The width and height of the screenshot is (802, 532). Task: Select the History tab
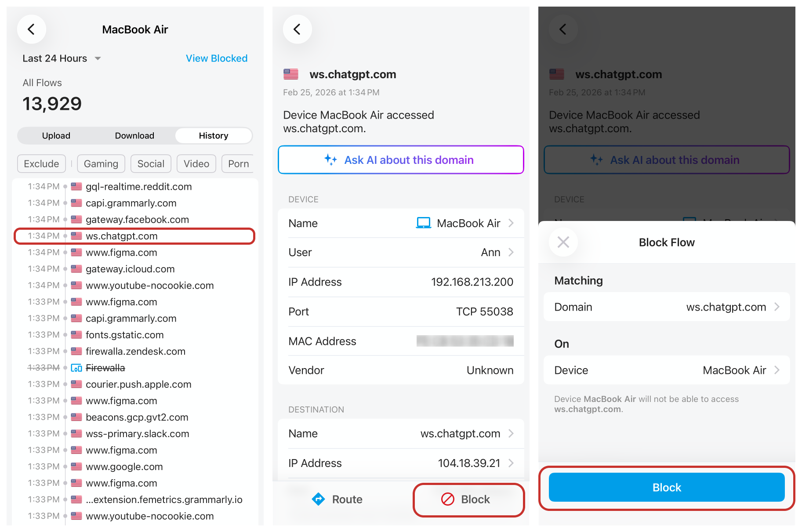214,136
